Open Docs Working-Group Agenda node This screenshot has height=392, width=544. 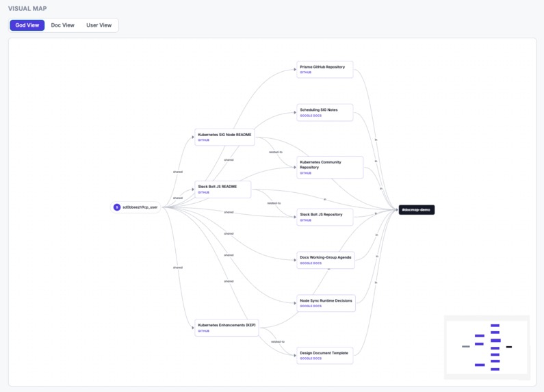click(326, 260)
